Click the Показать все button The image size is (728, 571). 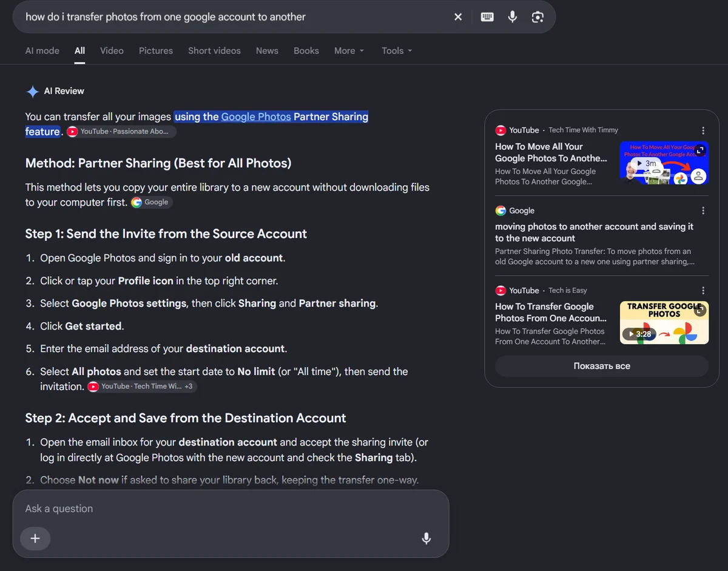(602, 367)
